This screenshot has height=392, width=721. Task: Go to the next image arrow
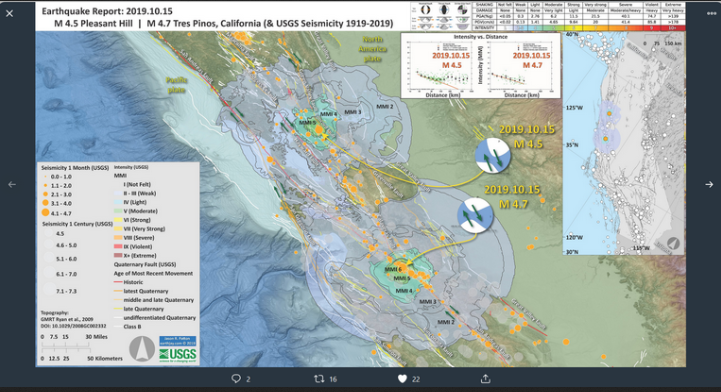click(x=709, y=184)
